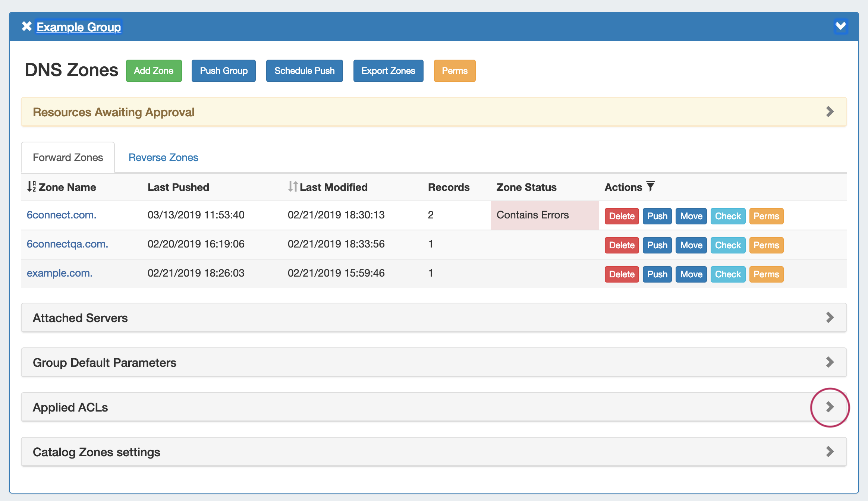Delete the example.com. zone
Viewport: 868px width, 501px height.
click(622, 274)
